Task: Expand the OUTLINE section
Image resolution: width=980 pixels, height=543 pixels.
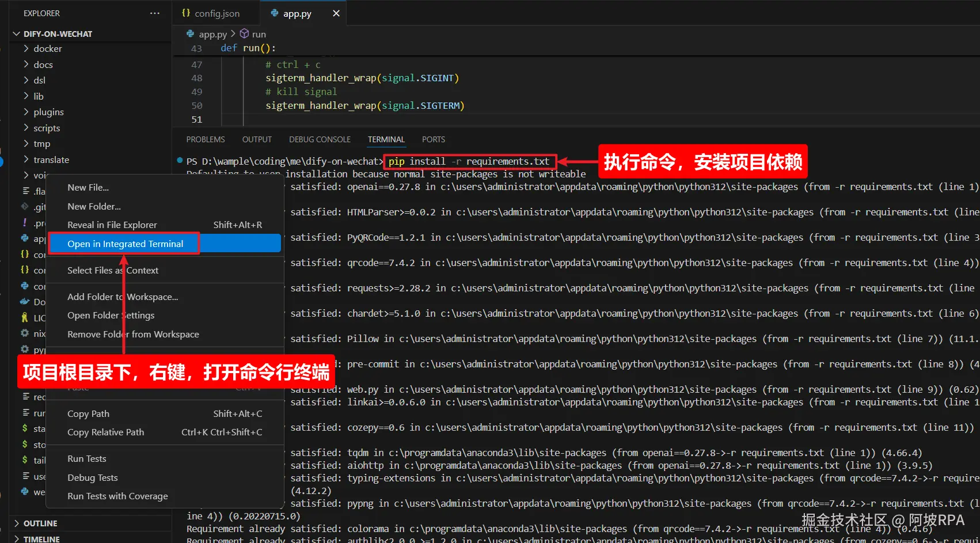Action: [x=91, y=523]
